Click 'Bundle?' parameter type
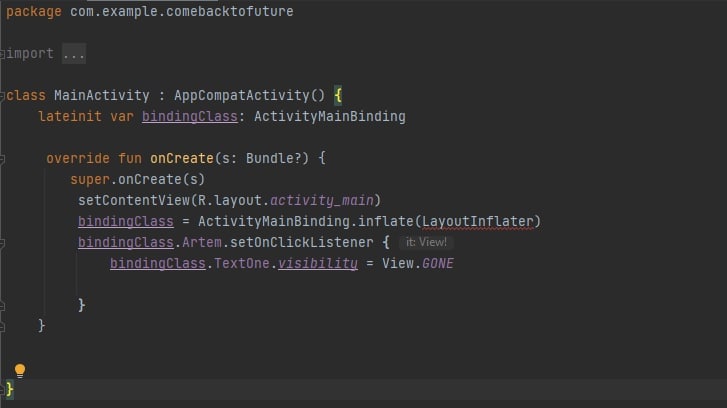The width and height of the screenshot is (727, 408). [273, 159]
